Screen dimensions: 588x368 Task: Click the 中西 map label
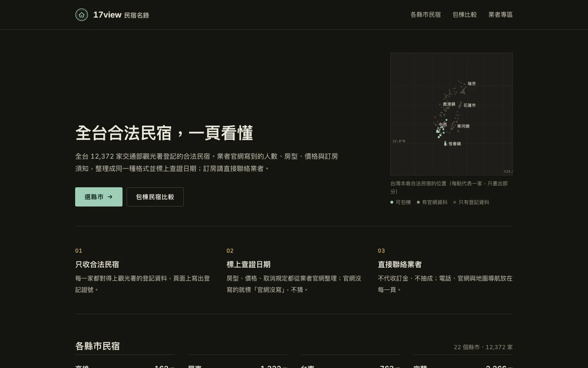click(443, 124)
